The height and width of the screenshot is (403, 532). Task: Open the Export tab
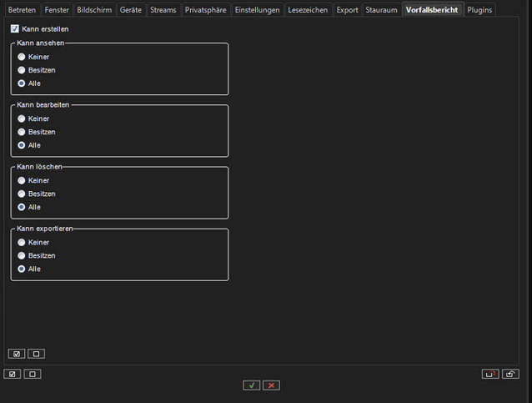pos(347,10)
